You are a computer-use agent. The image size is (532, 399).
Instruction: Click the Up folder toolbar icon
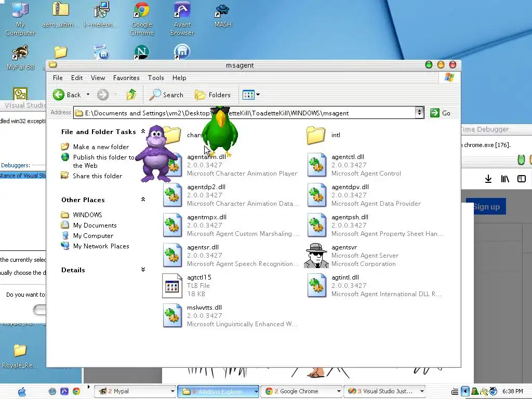coord(131,95)
